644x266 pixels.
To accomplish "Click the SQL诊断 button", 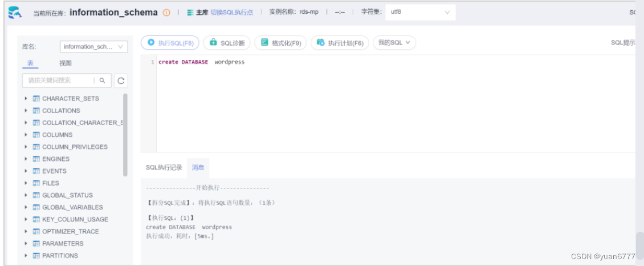I will pyautogui.click(x=227, y=43).
